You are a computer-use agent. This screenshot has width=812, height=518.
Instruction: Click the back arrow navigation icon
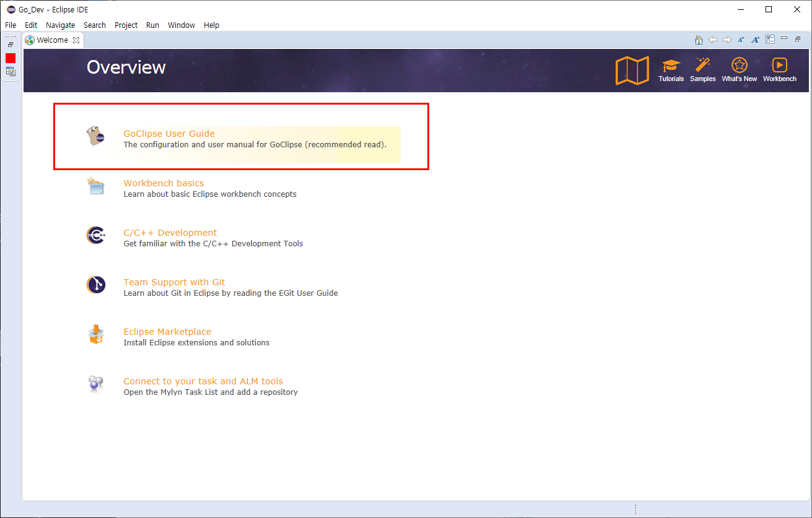pyautogui.click(x=713, y=40)
